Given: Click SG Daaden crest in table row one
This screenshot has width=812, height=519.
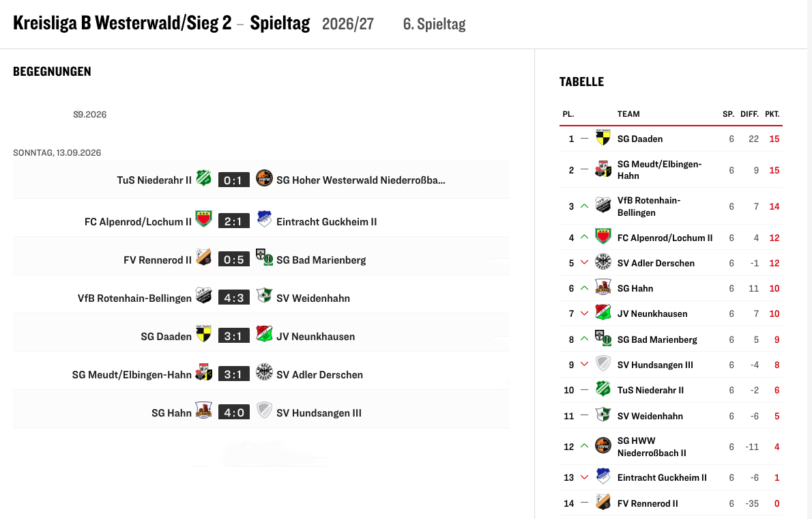Looking at the screenshot, I should click(x=603, y=138).
